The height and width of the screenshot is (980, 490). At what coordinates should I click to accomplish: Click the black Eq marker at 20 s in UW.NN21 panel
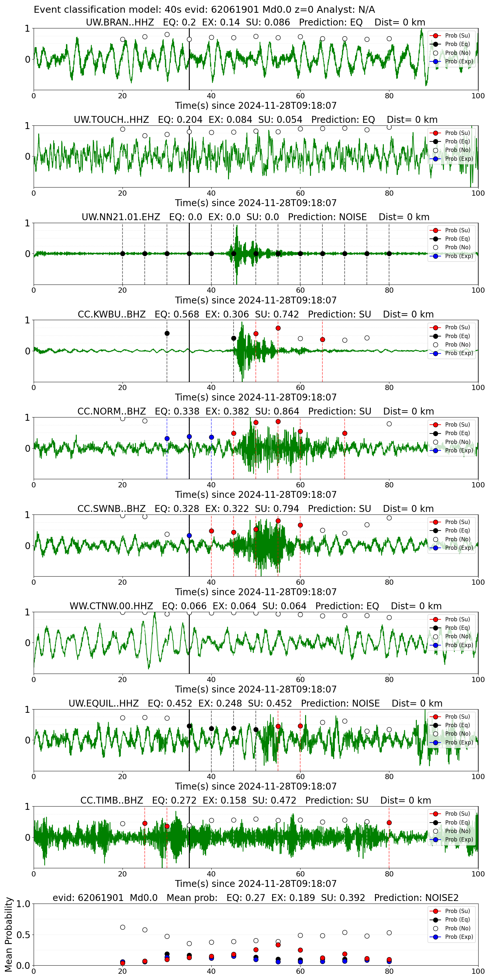pos(122,254)
